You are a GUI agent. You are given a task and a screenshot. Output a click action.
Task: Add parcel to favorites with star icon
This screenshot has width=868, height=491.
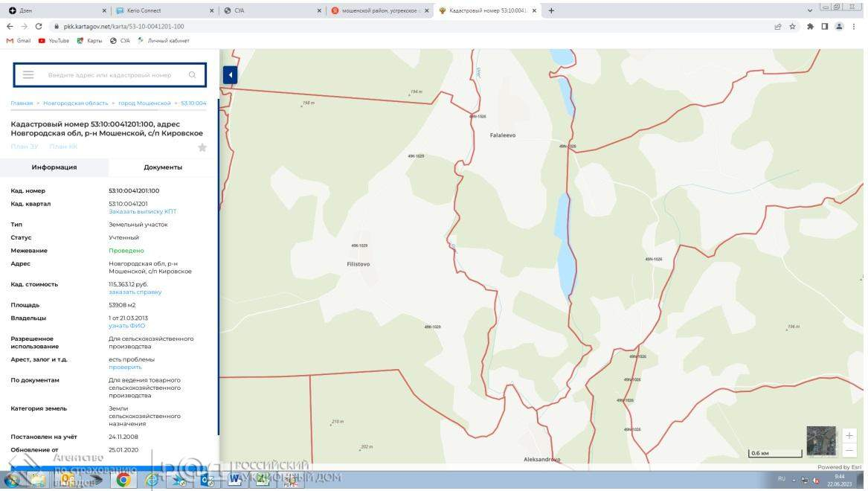pyautogui.click(x=202, y=147)
